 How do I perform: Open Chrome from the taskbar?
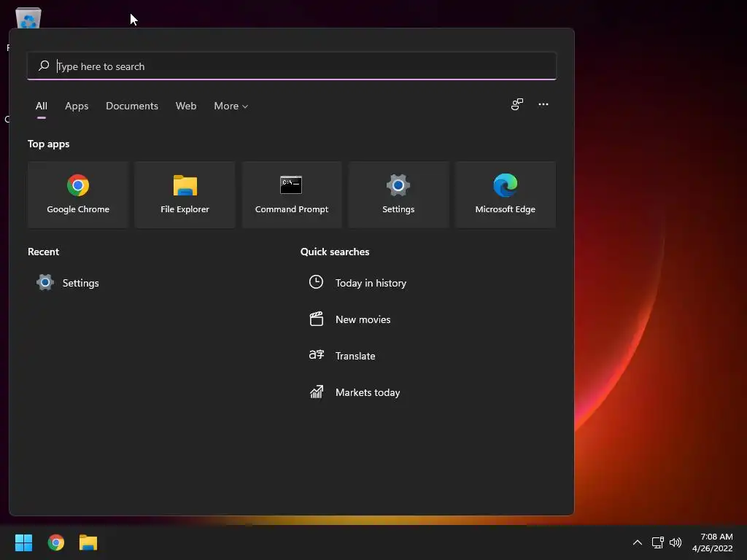[x=56, y=542]
